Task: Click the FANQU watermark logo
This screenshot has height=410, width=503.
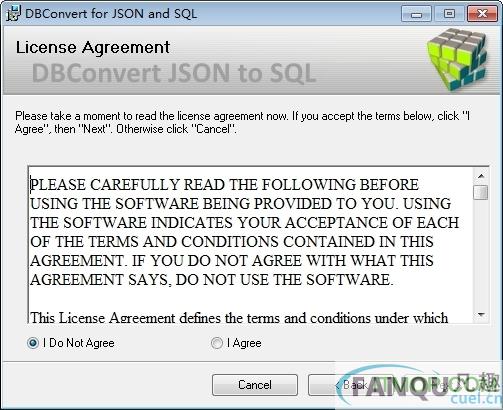Action: click(x=418, y=387)
